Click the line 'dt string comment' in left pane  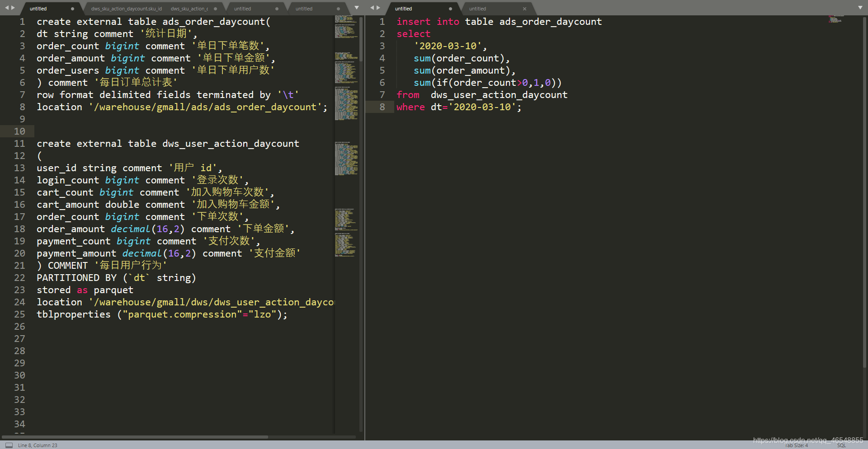117,34
